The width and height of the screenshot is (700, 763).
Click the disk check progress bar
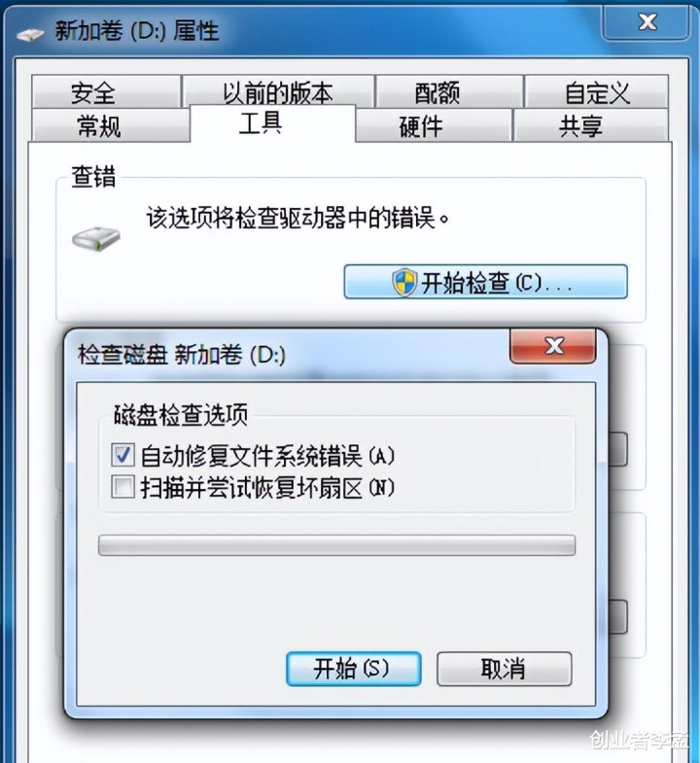[x=336, y=545]
